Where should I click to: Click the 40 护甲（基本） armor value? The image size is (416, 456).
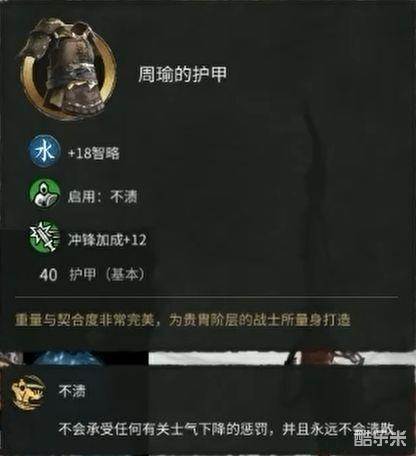[92, 275]
